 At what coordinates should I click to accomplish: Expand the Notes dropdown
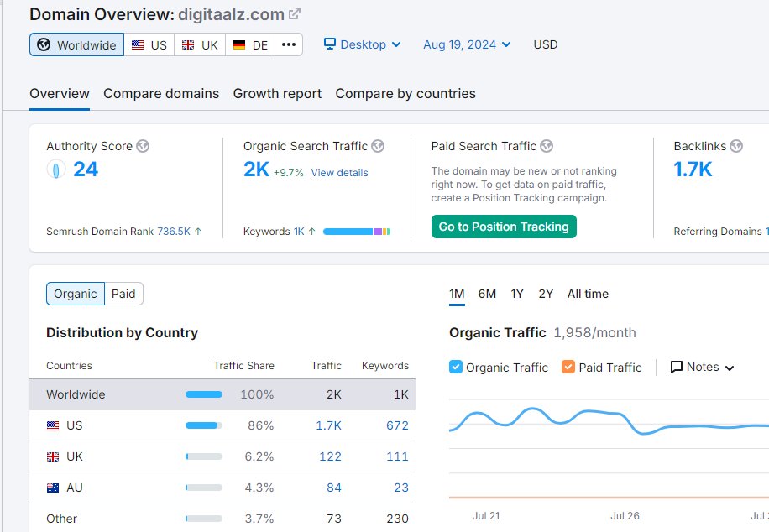click(x=702, y=368)
